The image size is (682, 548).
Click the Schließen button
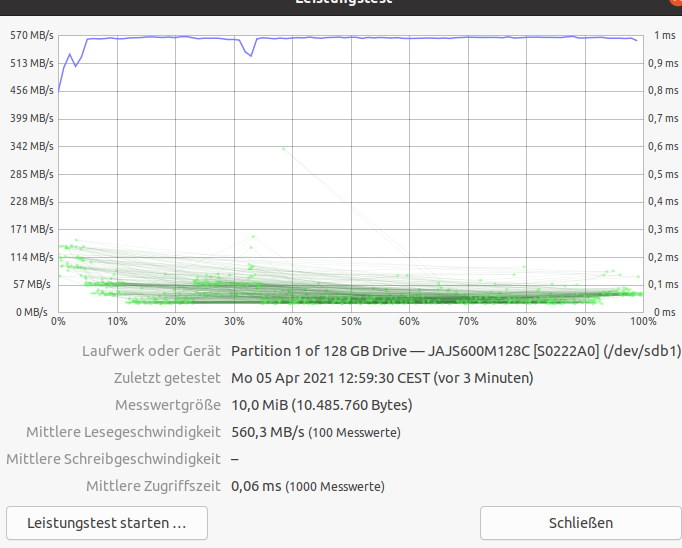581,523
